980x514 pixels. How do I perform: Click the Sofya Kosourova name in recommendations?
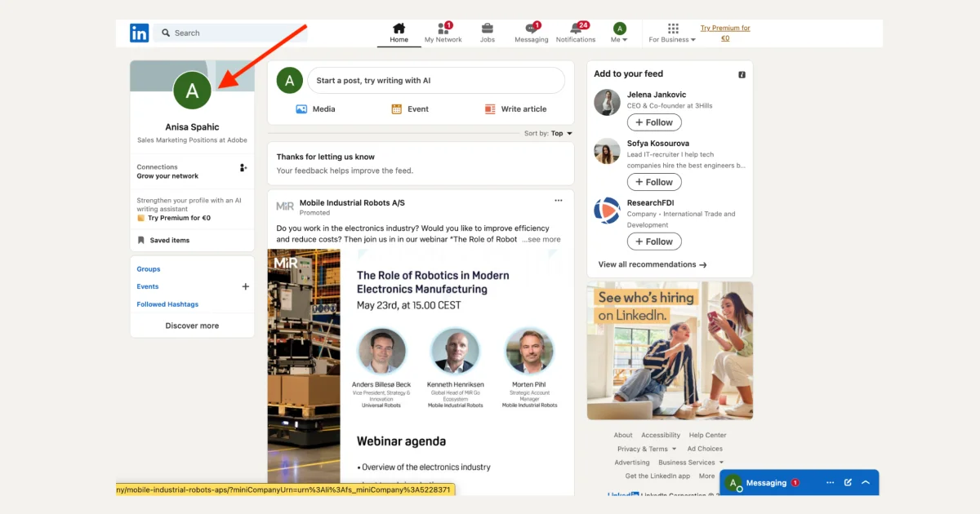click(x=658, y=143)
